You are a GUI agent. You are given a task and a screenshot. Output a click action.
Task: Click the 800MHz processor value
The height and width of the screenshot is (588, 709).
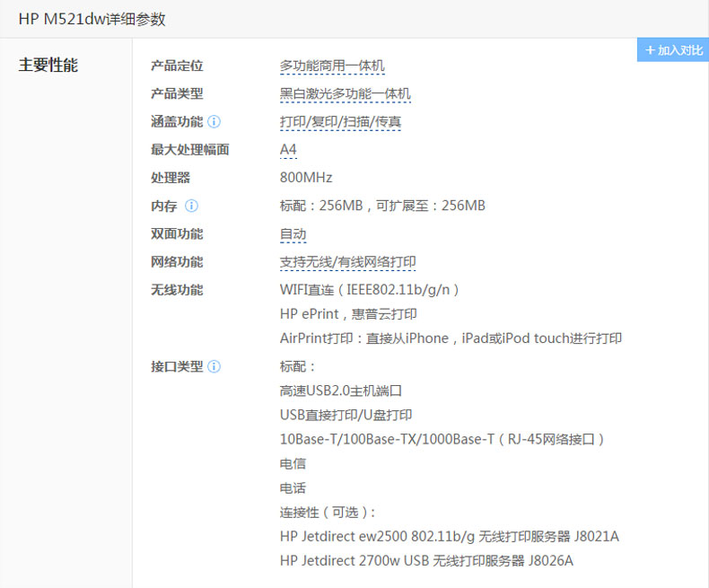(x=306, y=178)
